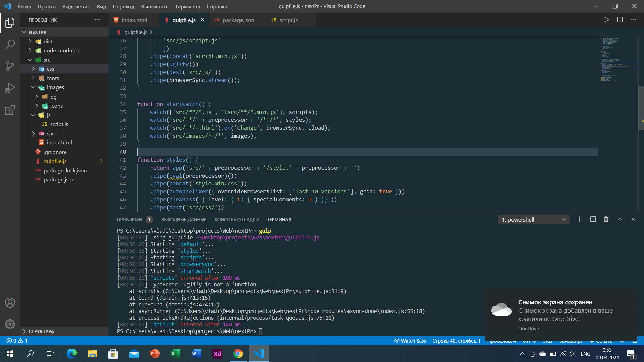Close the gulpfile.js tab

[x=202, y=20]
